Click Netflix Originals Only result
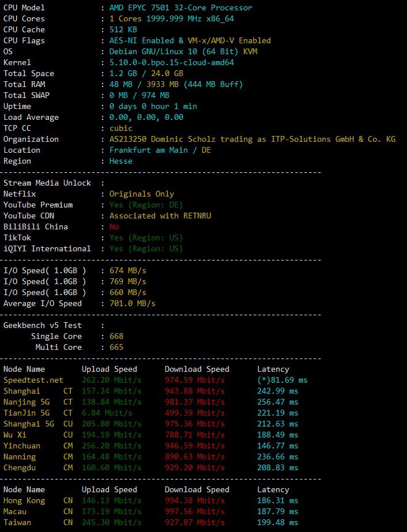This screenshot has width=407, height=532. (141, 194)
